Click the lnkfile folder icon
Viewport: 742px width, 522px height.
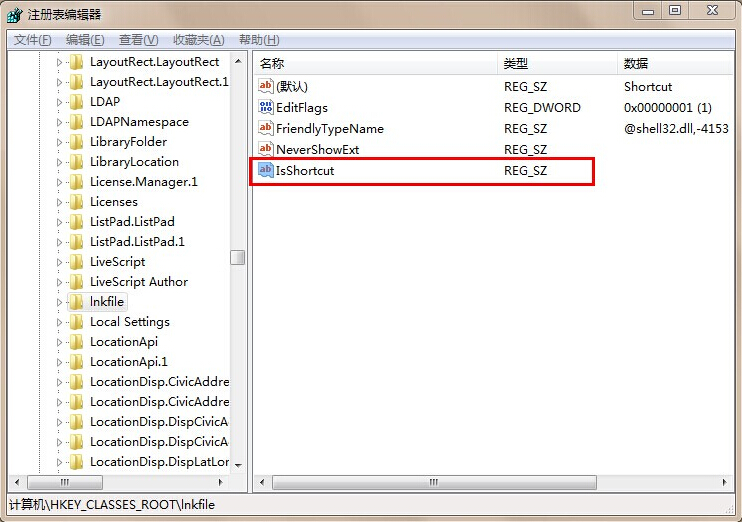77,302
